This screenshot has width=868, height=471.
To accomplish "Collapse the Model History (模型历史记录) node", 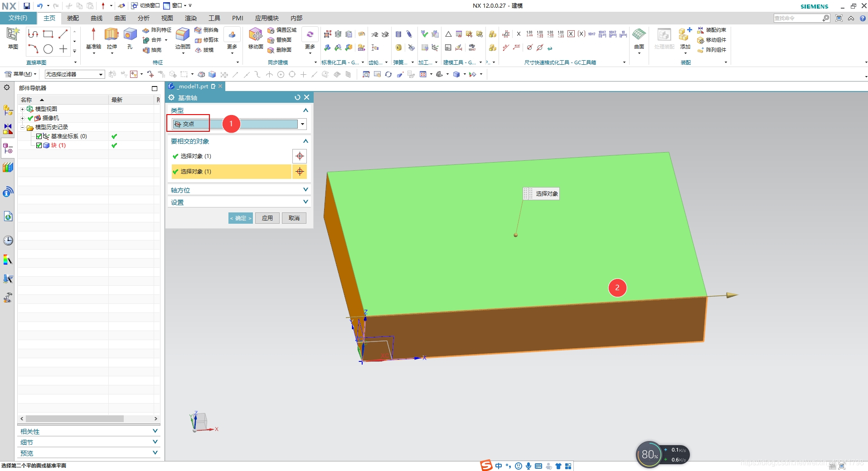I will (x=22, y=127).
